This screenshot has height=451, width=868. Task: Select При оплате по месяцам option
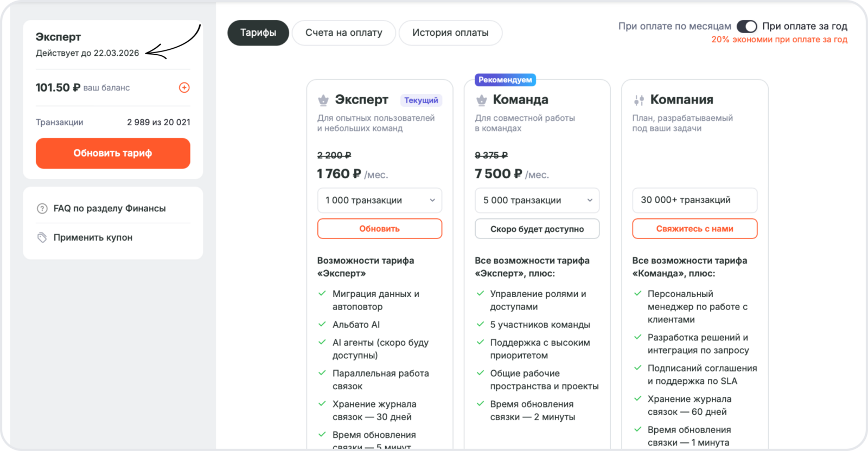(674, 27)
